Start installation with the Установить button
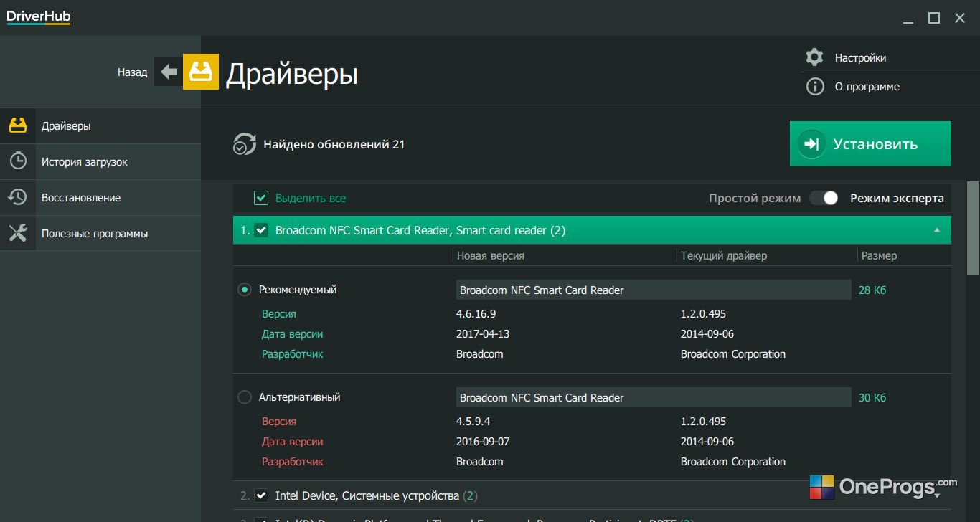This screenshot has height=522, width=980. pyautogui.click(x=870, y=143)
